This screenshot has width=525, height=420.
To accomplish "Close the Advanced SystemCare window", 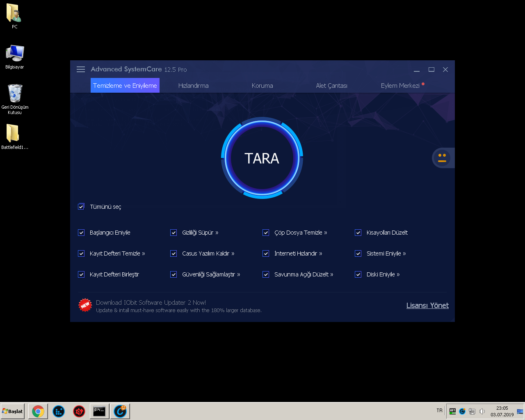I will coord(445,70).
